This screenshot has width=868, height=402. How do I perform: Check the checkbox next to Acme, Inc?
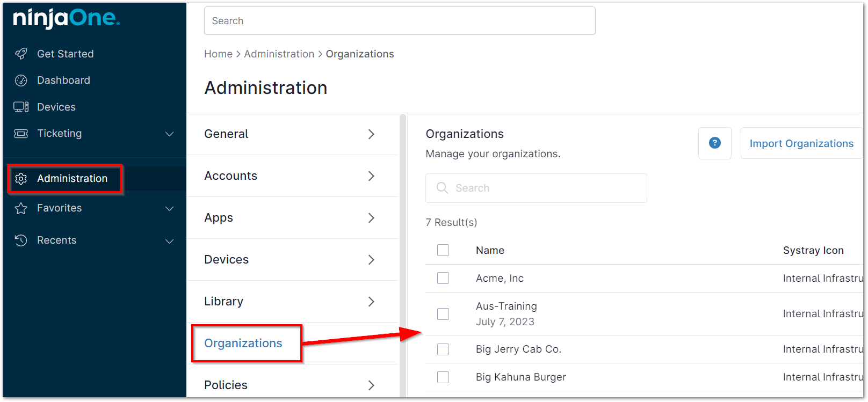point(443,278)
